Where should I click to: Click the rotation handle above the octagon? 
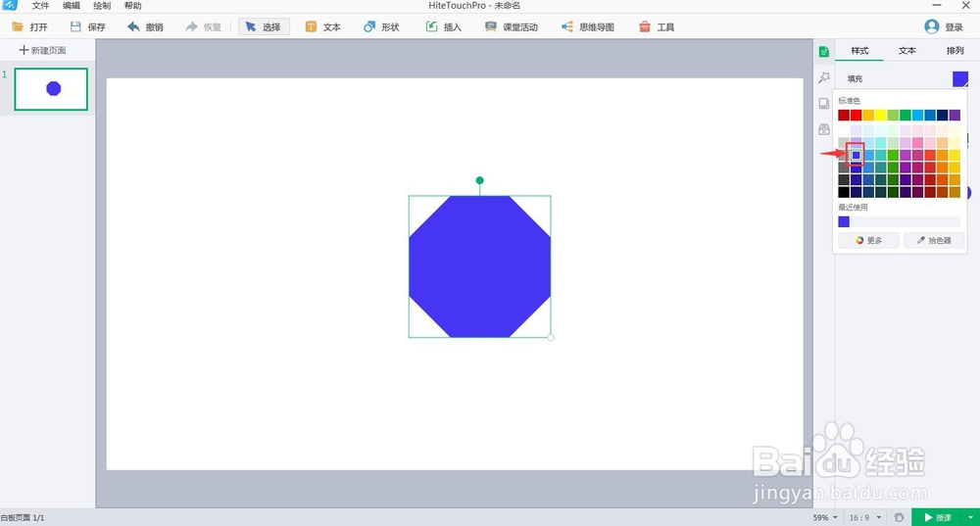479,180
